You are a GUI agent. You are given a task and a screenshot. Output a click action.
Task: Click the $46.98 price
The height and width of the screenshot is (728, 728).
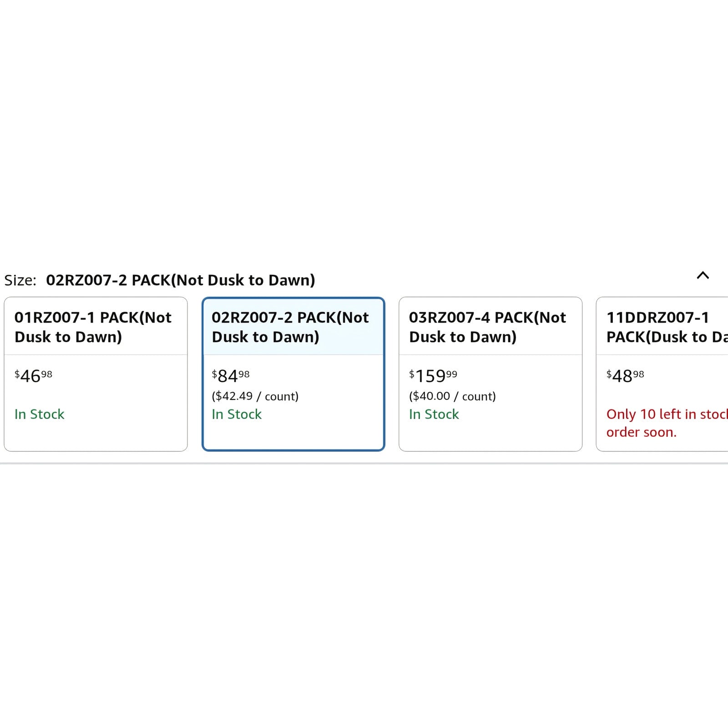33,376
